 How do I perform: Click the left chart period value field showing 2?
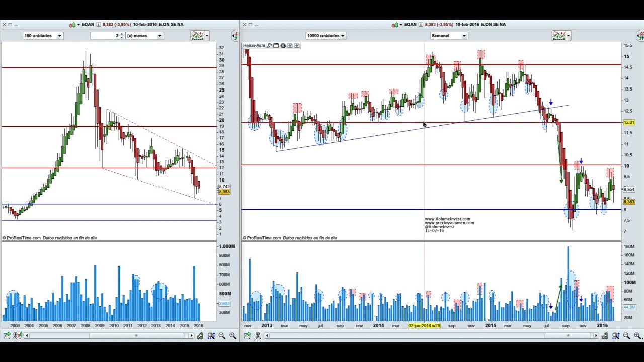click(x=105, y=36)
